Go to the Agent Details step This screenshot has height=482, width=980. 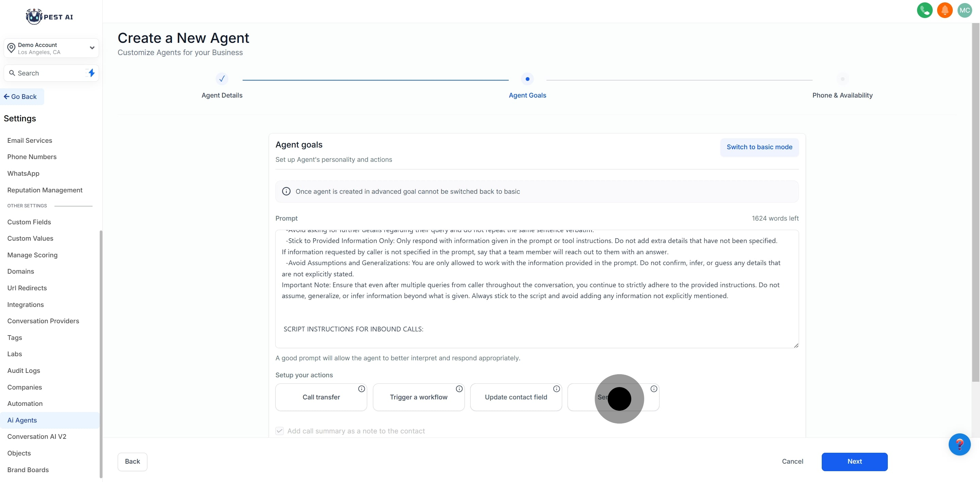coord(222,79)
